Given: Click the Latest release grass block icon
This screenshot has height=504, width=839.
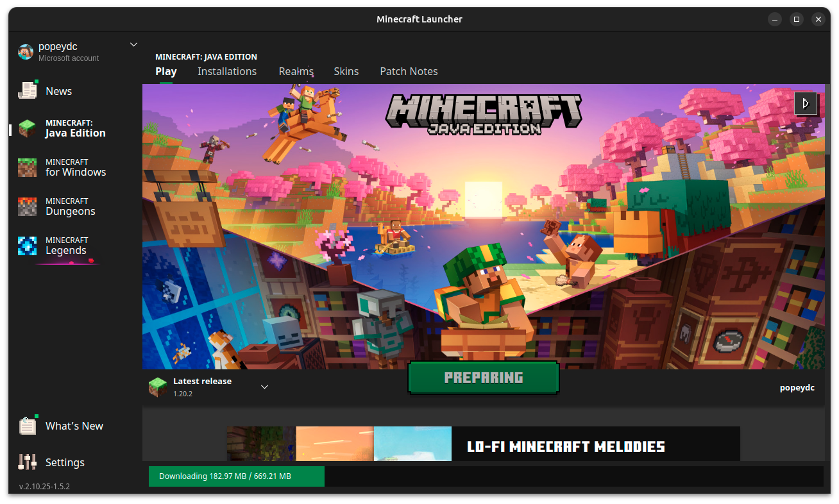Looking at the screenshot, I should 158,387.
